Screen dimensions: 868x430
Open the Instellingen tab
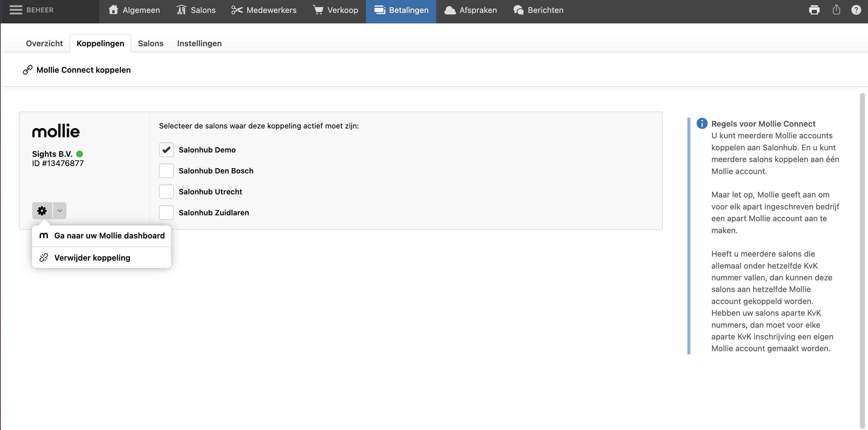click(x=199, y=43)
